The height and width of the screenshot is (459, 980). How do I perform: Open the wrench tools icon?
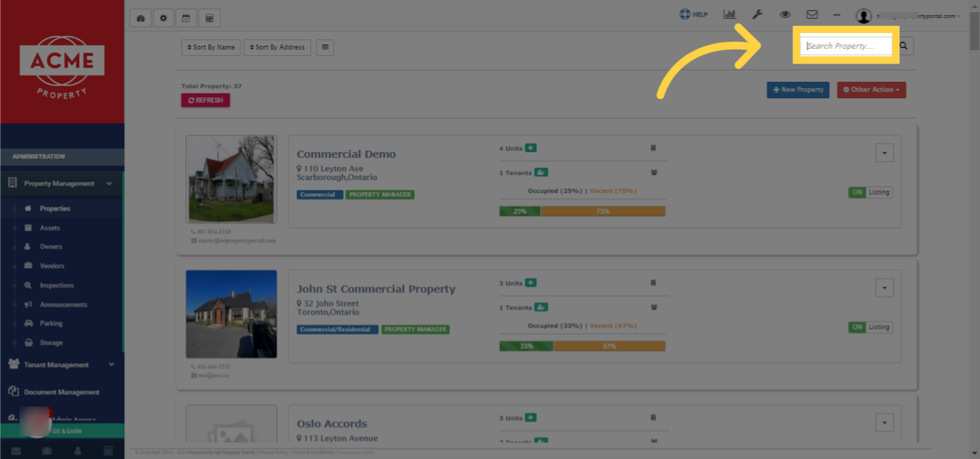pyautogui.click(x=757, y=14)
